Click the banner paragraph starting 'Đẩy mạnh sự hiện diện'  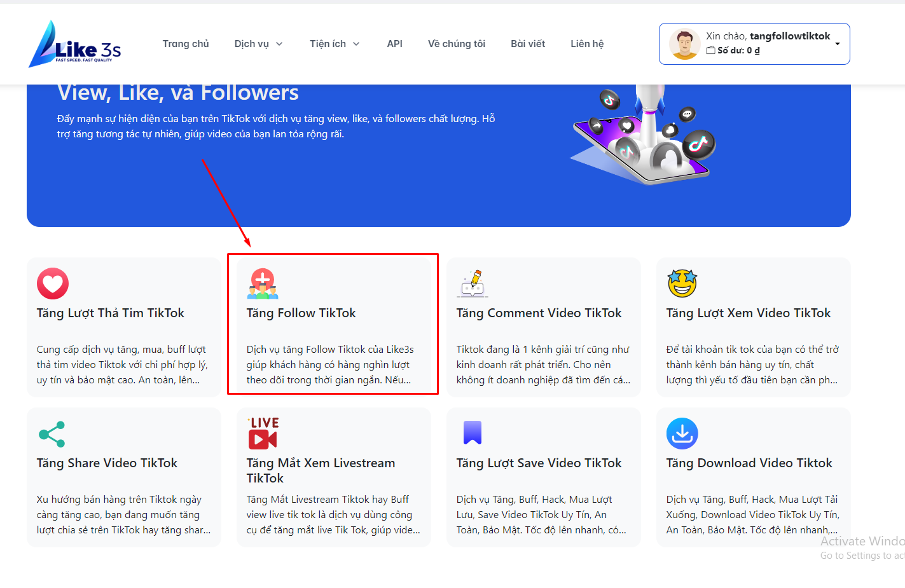276,126
